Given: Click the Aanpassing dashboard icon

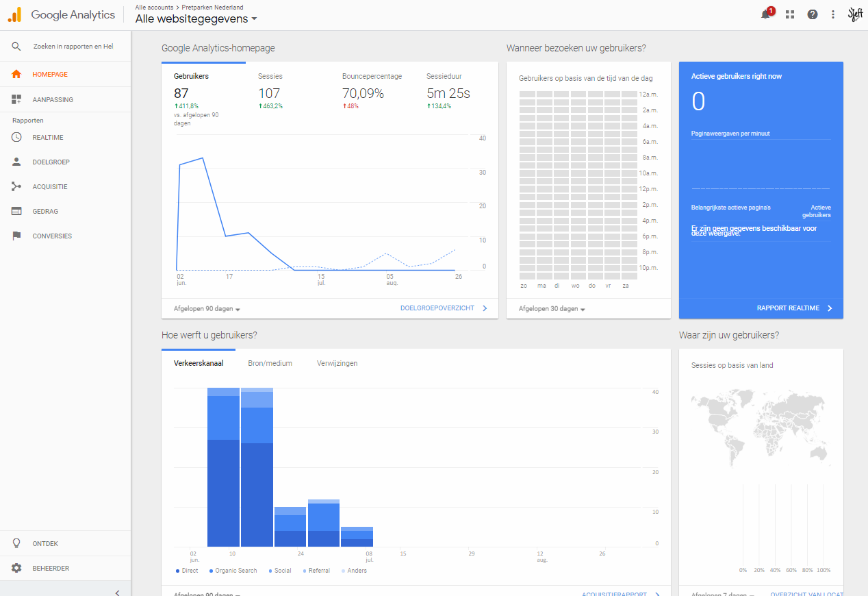Looking at the screenshot, I should (x=16, y=100).
